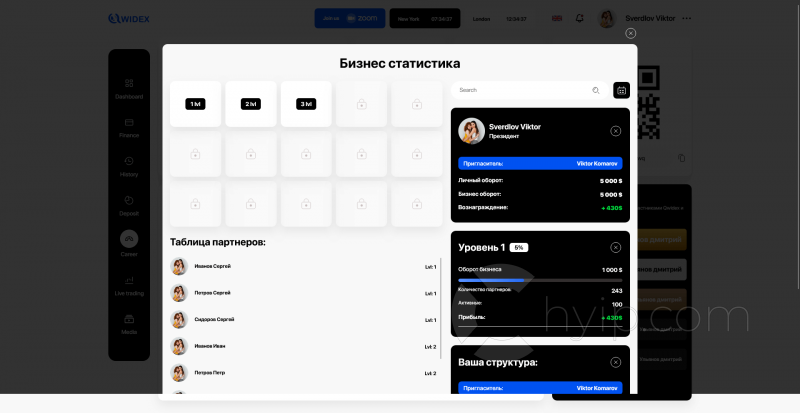
Task: Select the 3M period tile
Action: point(306,104)
